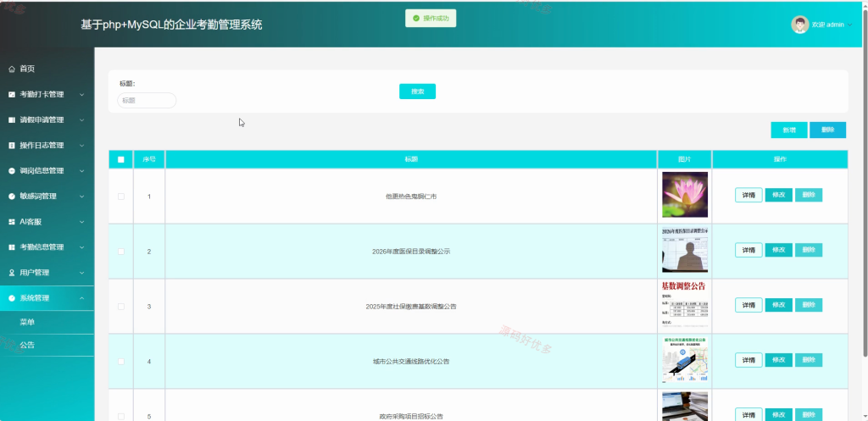Open the 公共交通线路 map thumbnail

click(x=685, y=360)
